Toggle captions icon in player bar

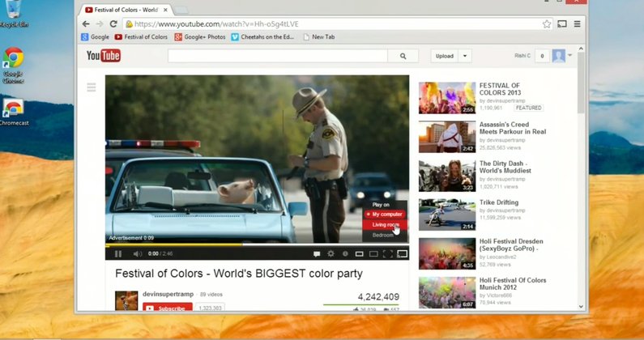[317, 253]
